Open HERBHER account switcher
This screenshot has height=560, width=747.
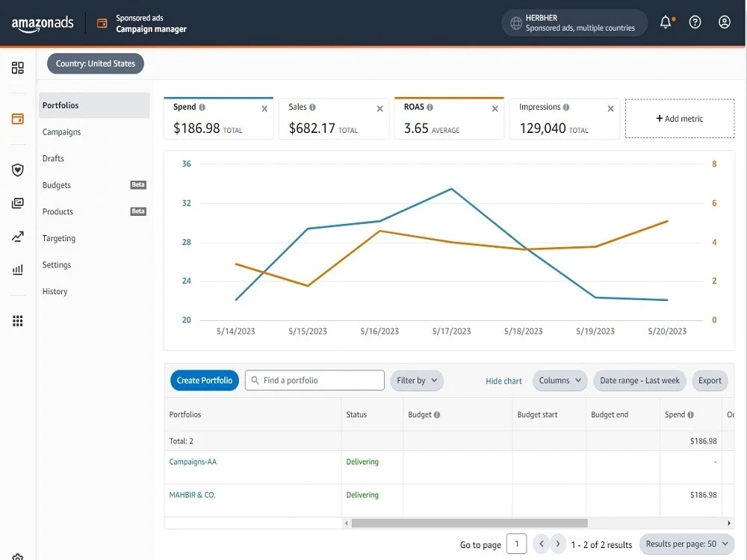click(x=574, y=23)
